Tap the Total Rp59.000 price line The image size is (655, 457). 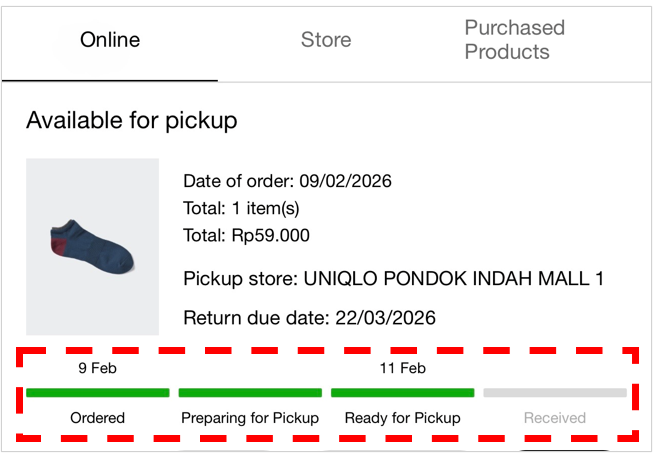tap(246, 236)
